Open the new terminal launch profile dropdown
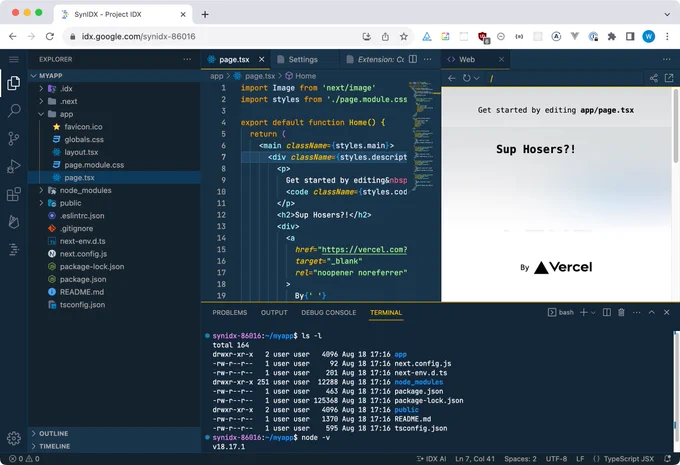The height and width of the screenshot is (465, 680). pyautogui.click(x=593, y=312)
